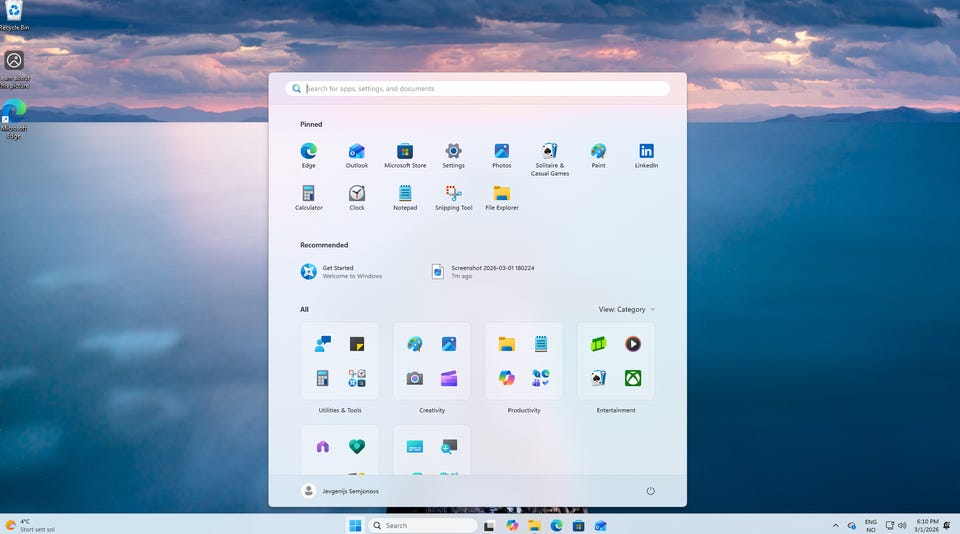Launch Media Player in Entertainment category
Screen dimensions: 960x534
633,344
